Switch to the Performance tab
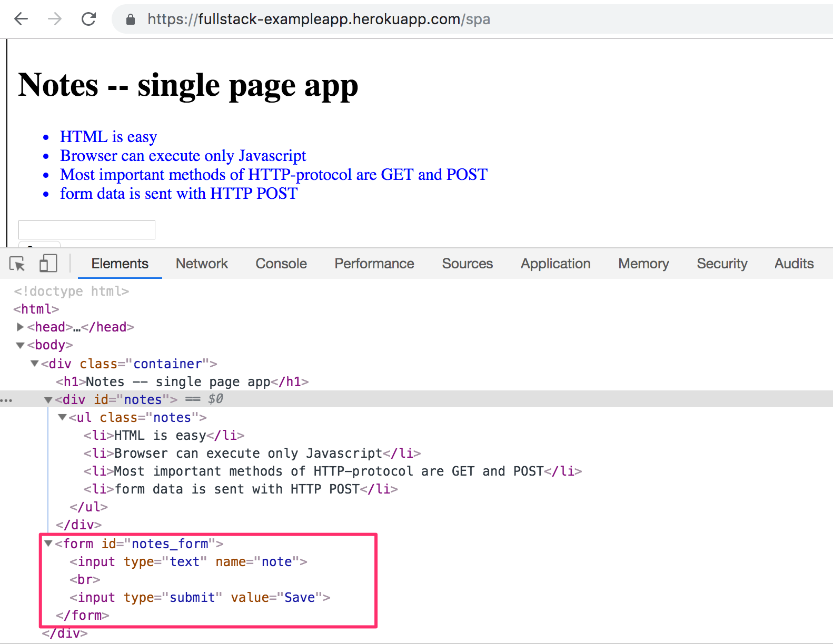This screenshot has width=833, height=644. click(x=374, y=264)
